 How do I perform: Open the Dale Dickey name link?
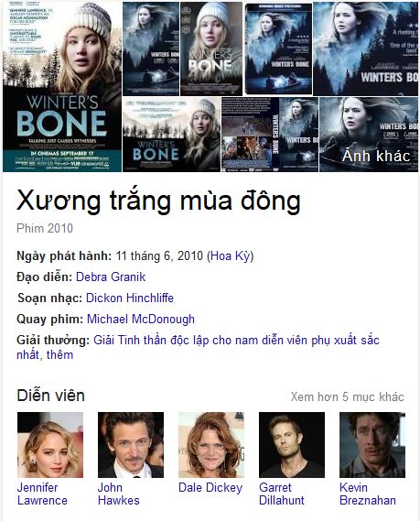point(210,487)
